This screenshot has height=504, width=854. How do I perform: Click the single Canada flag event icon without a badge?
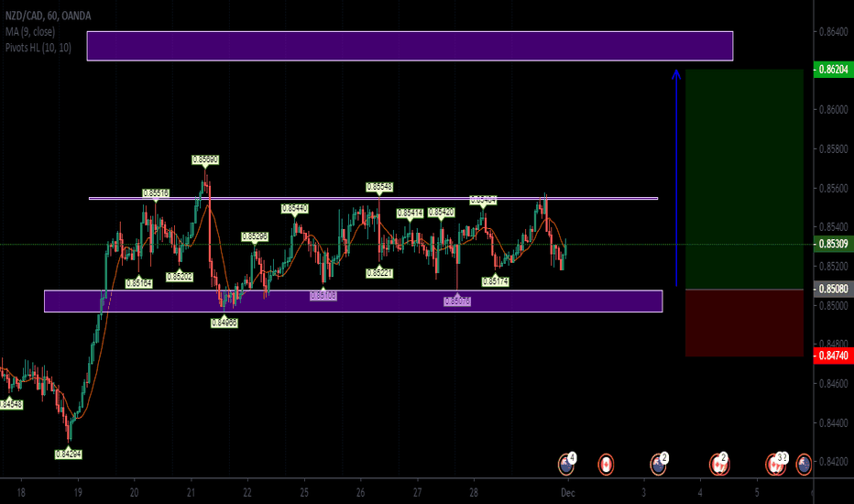(606, 465)
